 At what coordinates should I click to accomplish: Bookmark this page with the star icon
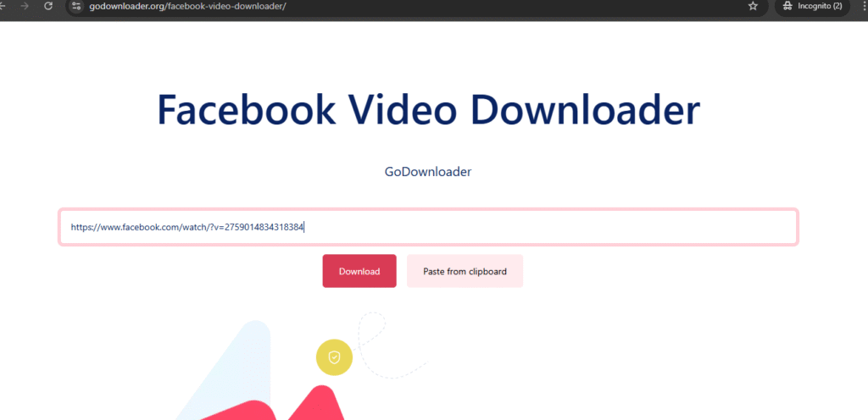(753, 6)
